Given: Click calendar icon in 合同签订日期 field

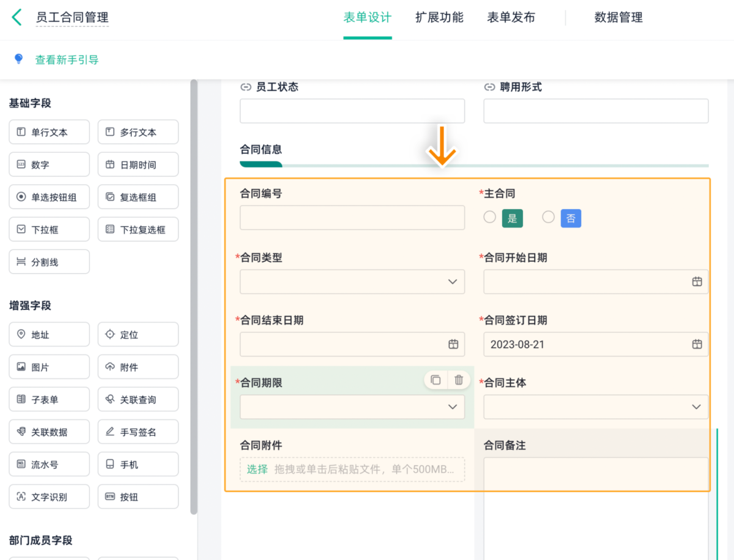Looking at the screenshot, I should pyautogui.click(x=696, y=344).
